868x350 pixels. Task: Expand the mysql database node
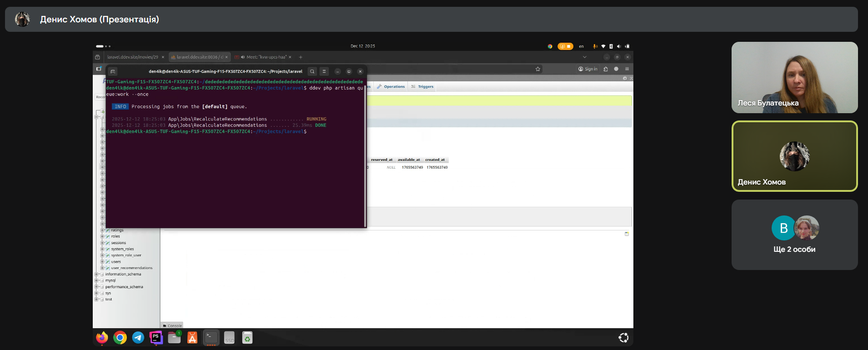[x=96, y=280]
